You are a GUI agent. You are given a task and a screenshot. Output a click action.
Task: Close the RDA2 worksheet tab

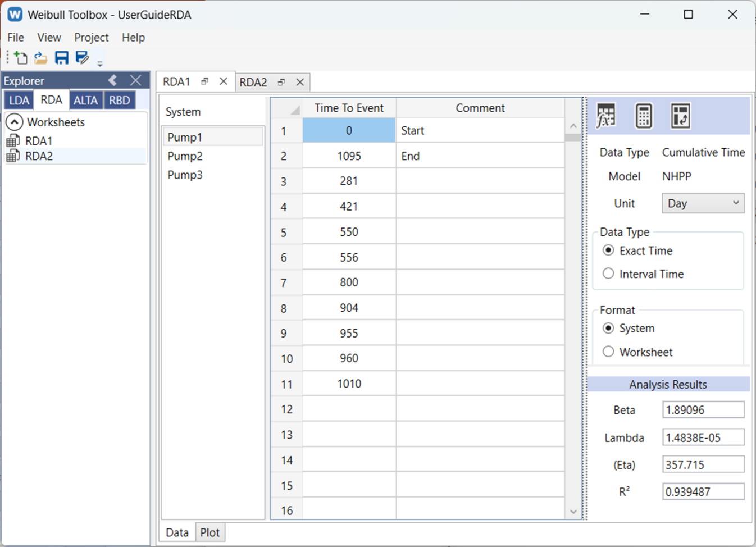(x=300, y=82)
